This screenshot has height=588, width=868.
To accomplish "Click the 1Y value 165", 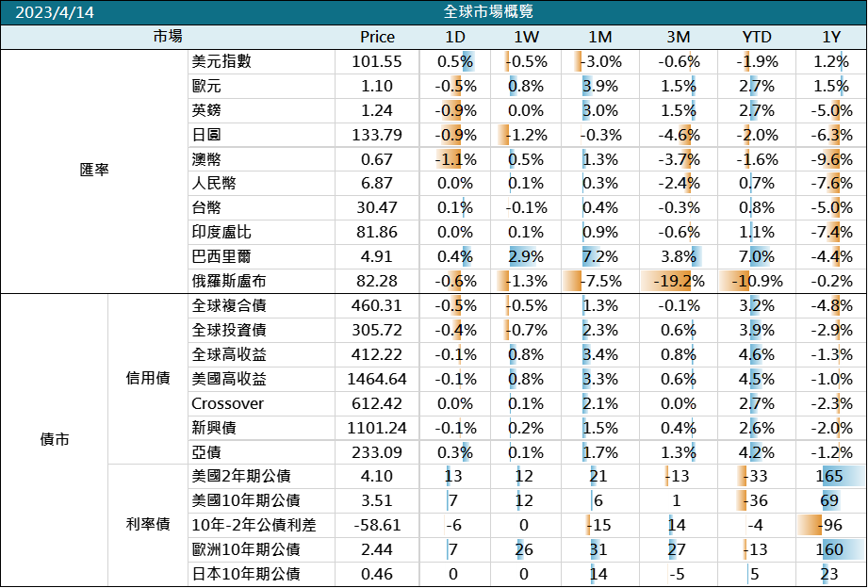I will (828, 476).
